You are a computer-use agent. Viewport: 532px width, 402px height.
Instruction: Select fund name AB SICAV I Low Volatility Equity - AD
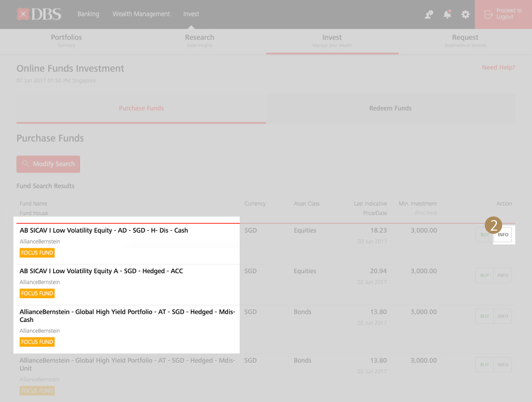coord(104,231)
